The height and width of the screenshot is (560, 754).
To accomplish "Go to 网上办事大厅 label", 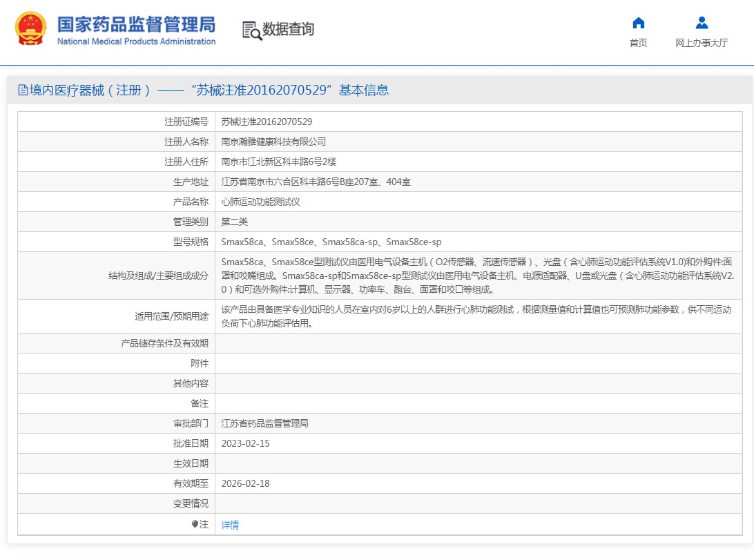I will 702,43.
